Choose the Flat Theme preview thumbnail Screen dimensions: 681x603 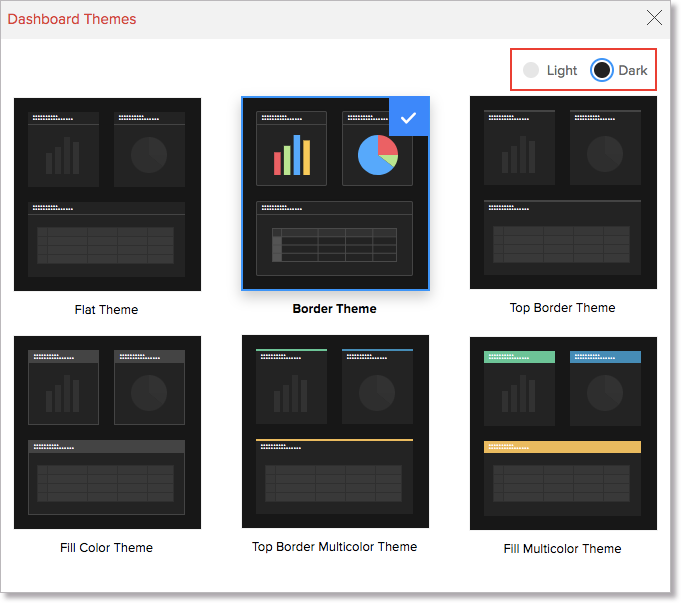(107, 194)
